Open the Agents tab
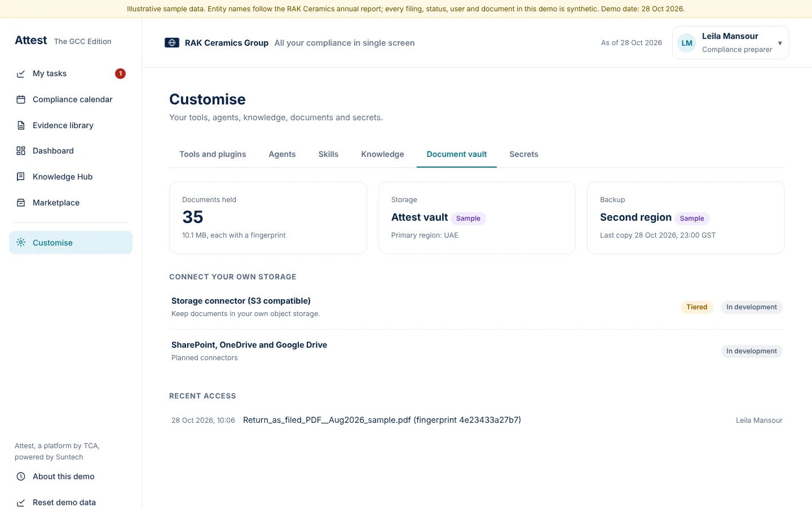Viewport: 812px width, 508px height. point(282,154)
